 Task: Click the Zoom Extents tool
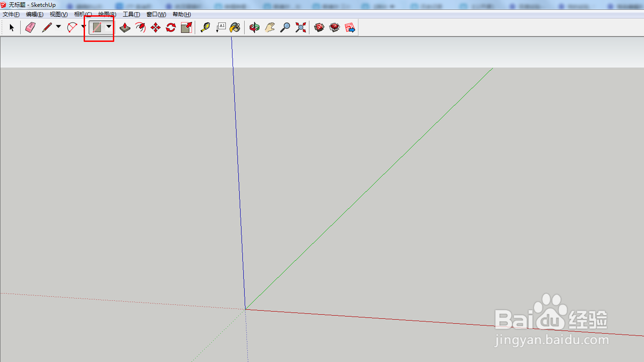coord(300,28)
